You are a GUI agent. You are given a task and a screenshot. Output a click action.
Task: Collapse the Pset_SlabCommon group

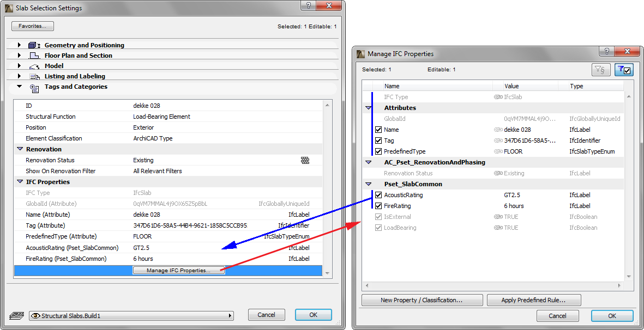[x=369, y=184]
